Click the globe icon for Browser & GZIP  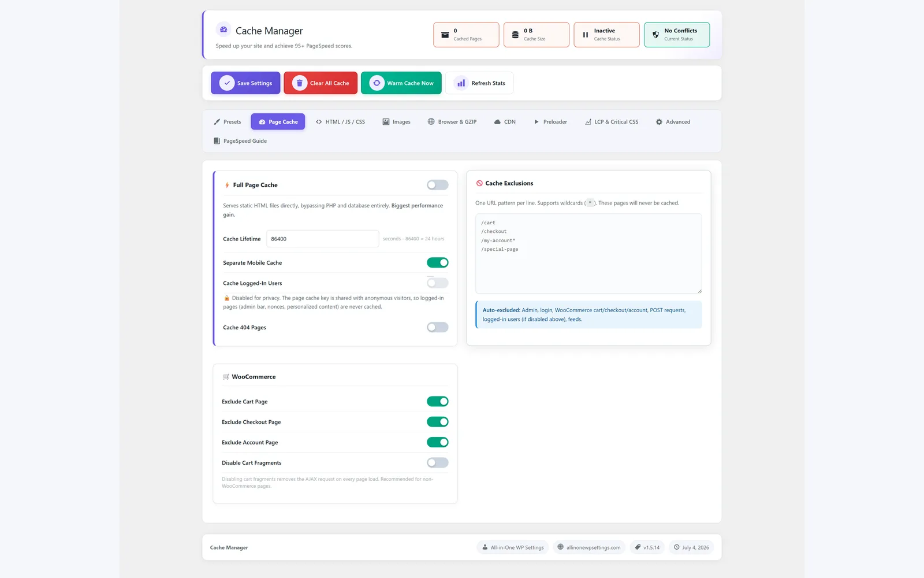[431, 121]
